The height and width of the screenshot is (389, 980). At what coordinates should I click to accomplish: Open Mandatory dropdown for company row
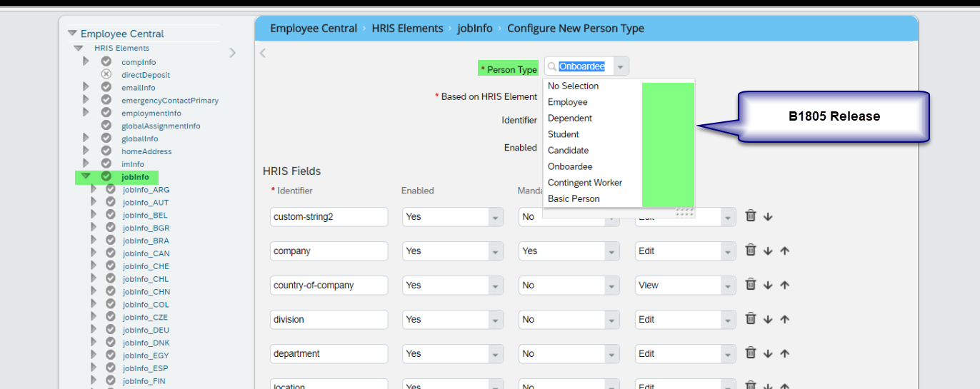pyautogui.click(x=611, y=251)
